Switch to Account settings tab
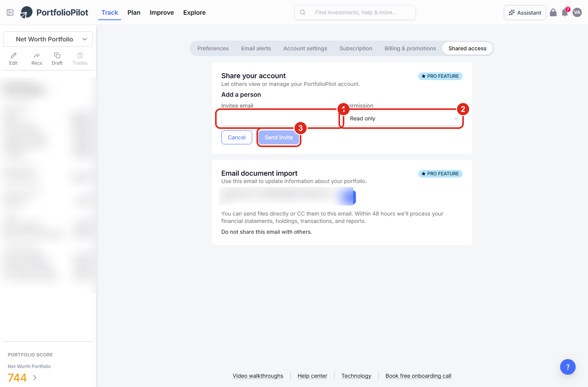 coord(305,48)
